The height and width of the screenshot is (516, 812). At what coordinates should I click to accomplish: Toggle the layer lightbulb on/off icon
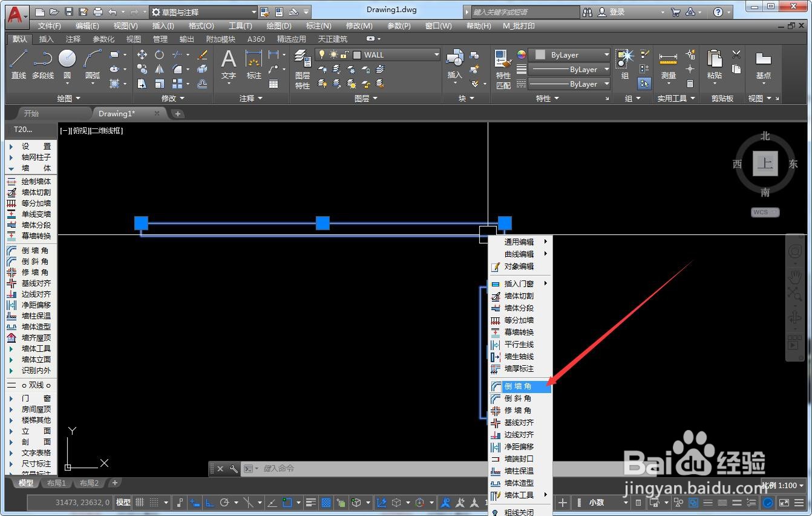tap(323, 55)
